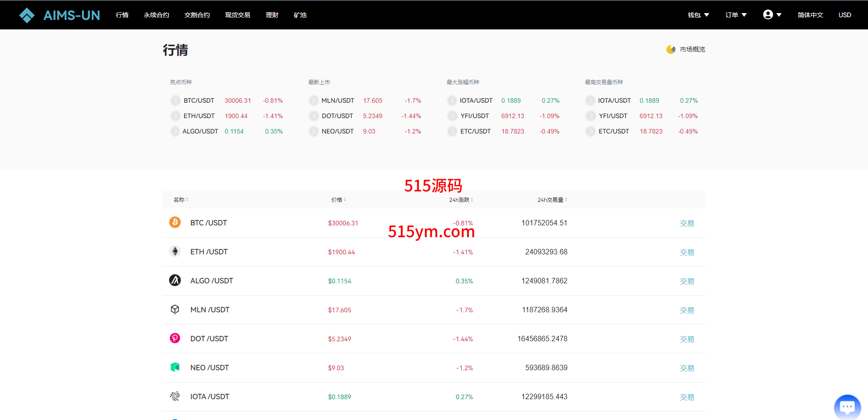Expand the 钱包 wallet dropdown
868x420 pixels.
pos(698,15)
